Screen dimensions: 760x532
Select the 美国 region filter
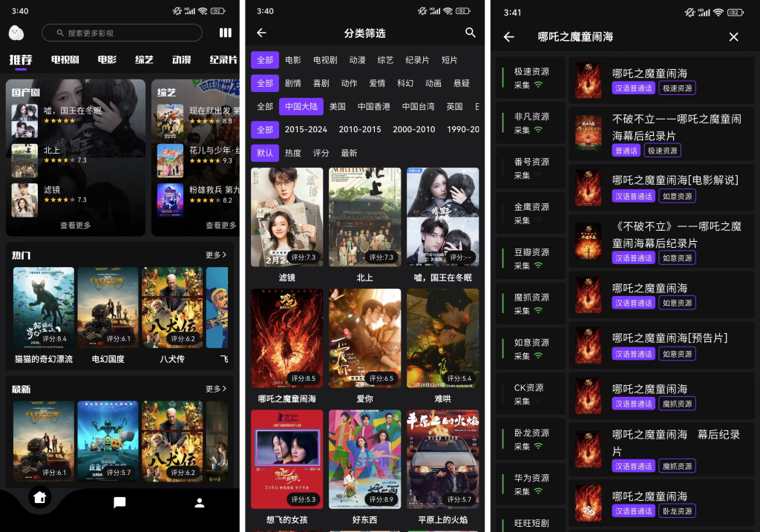[x=338, y=107]
